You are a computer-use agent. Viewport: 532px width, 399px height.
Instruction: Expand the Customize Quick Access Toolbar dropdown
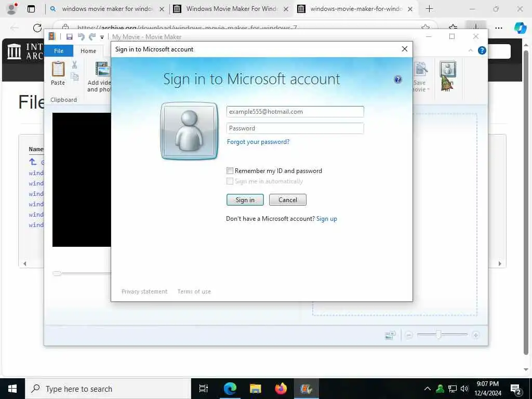tap(102, 37)
